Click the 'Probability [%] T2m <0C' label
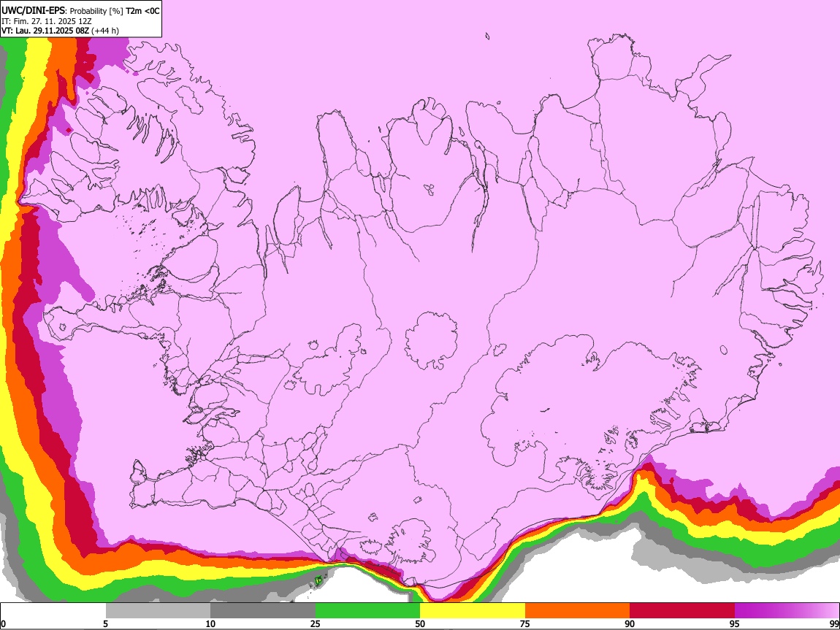Viewport: 840px width, 630px height. 115,11
